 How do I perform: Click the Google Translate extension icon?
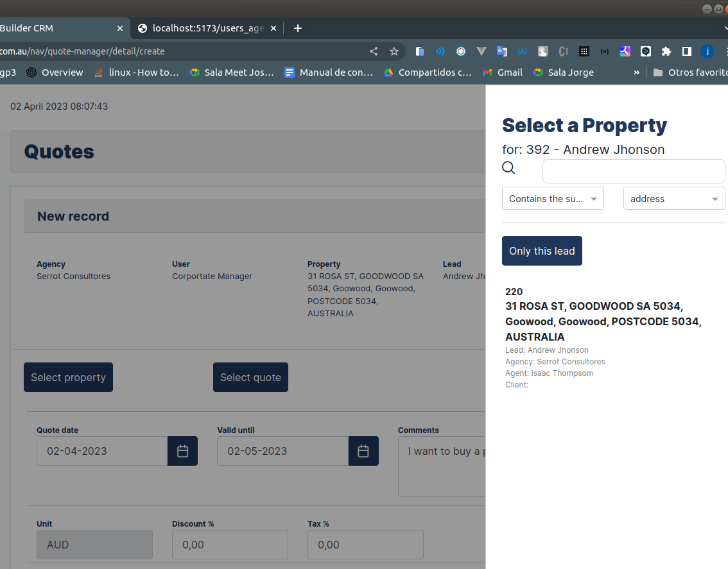[501, 51]
